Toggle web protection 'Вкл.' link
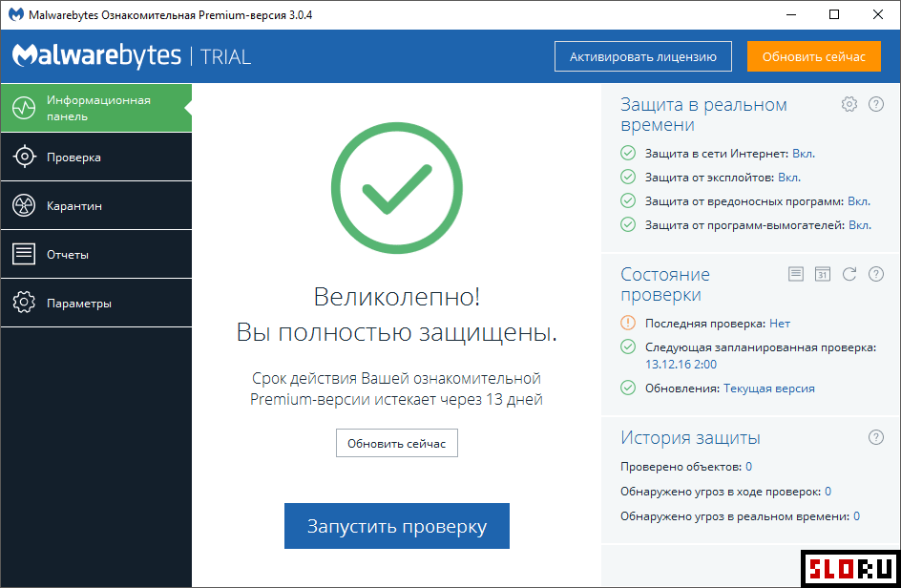 click(804, 154)
